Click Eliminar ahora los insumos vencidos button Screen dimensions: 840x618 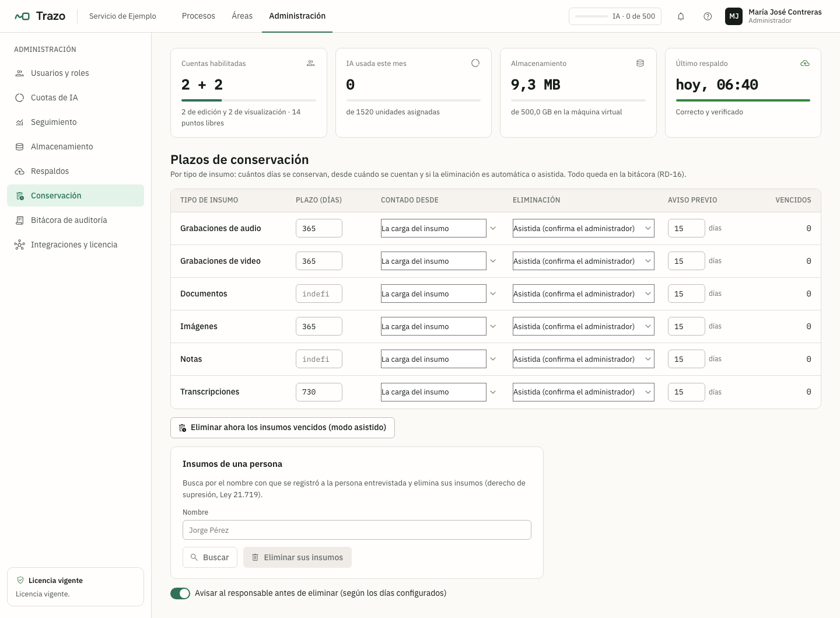(x=282, y=428)
